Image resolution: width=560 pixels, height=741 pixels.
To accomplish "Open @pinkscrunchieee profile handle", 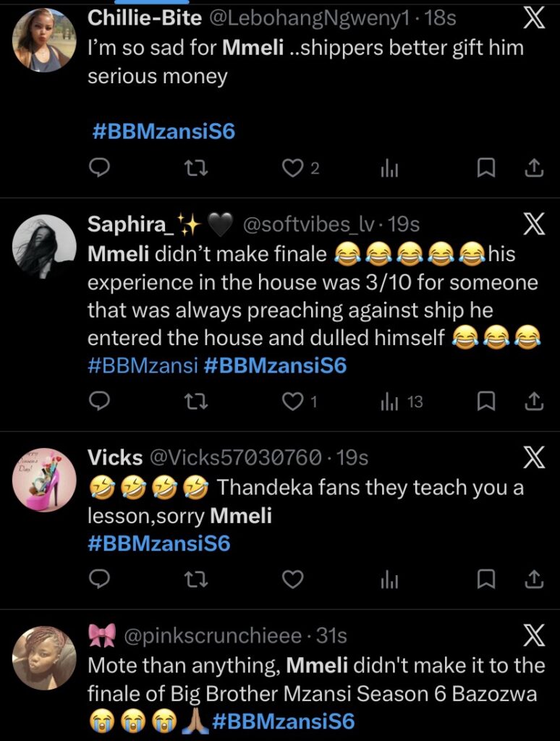I will click(x=213, y=636).
